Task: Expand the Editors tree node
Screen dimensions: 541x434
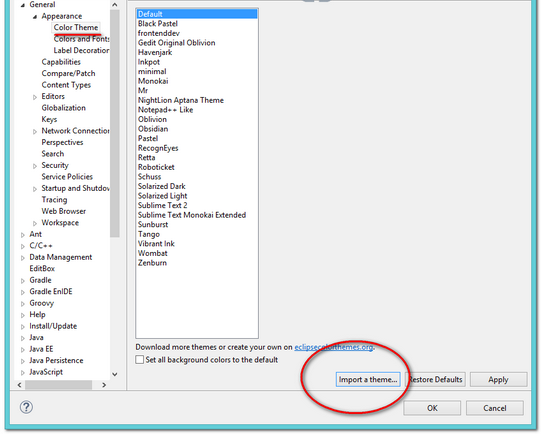Action: [x=35, y=97]
